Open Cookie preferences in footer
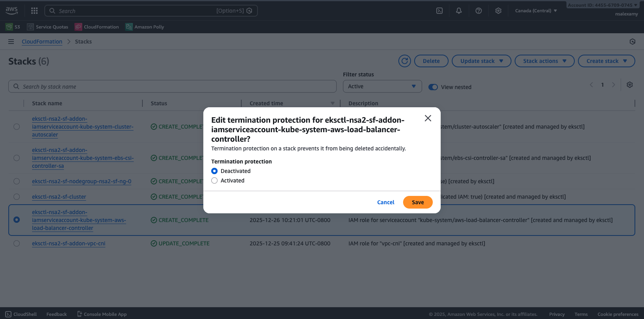 click(x=618, y=314)
